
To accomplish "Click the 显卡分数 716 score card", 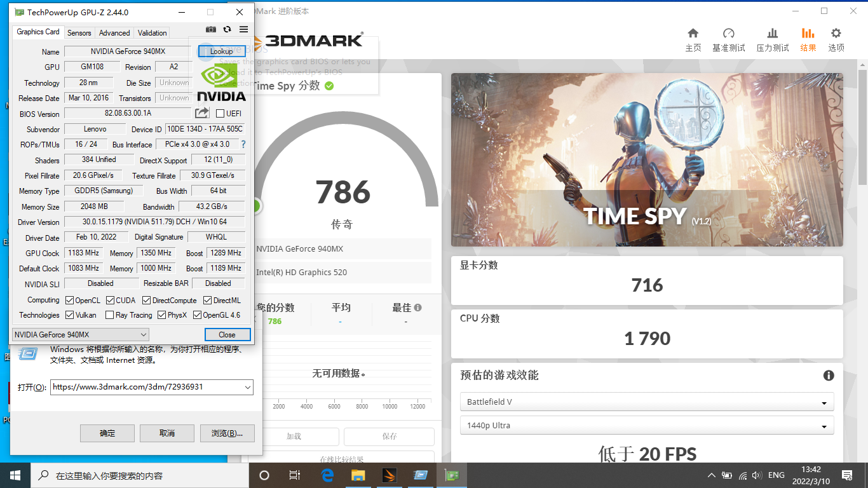I will (647, 280).
